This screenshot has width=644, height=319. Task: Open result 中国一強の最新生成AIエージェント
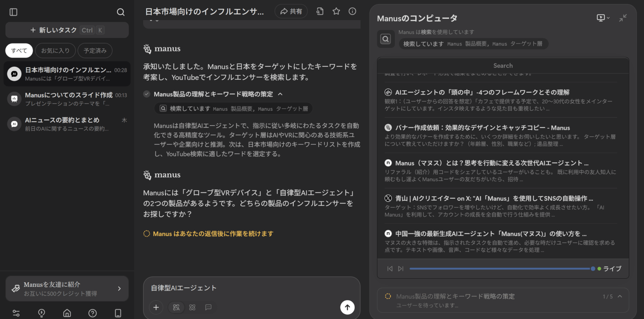491,234
